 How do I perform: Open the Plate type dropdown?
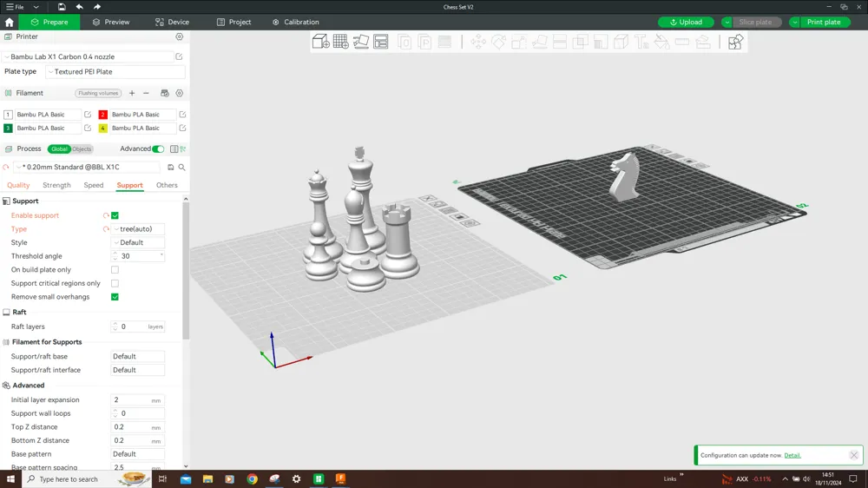click(115, 71)
